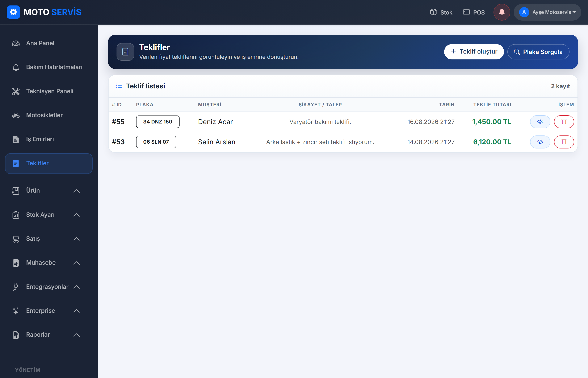Click amount 1,450.00 TL
The image size is (588, 378).
pos(492,122)
